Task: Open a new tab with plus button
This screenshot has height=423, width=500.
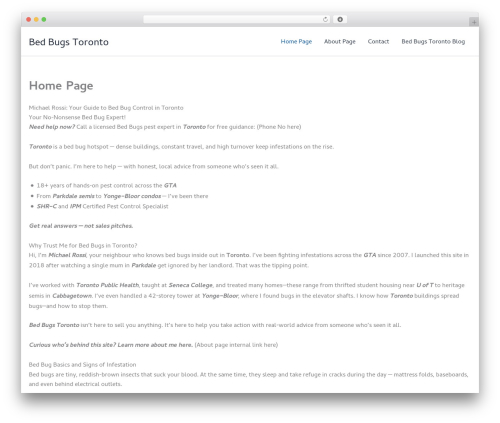Action: [474, 22]
